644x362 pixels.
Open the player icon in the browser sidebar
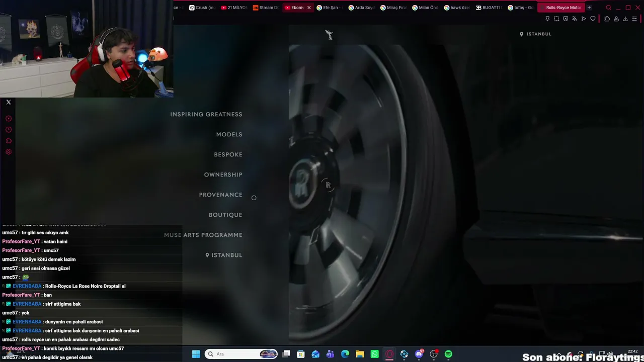pos(9,119)
